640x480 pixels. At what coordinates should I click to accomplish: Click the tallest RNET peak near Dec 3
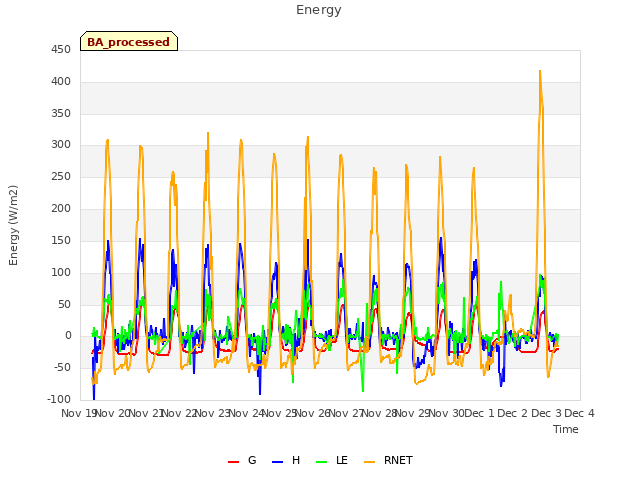pyautogui.click(x=540, y=72)
